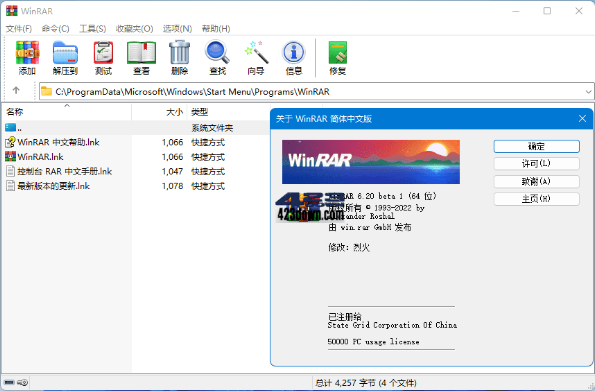Image resolution: width=595 pixels, height=391 pixels.
Task: Run the 测试 (Test) archive tool
Action: (103, 57)
